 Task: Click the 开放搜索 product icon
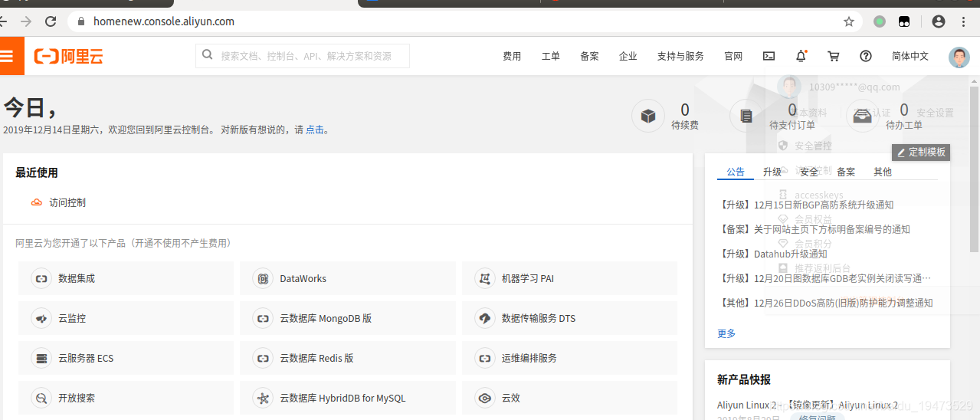point(41,398)
